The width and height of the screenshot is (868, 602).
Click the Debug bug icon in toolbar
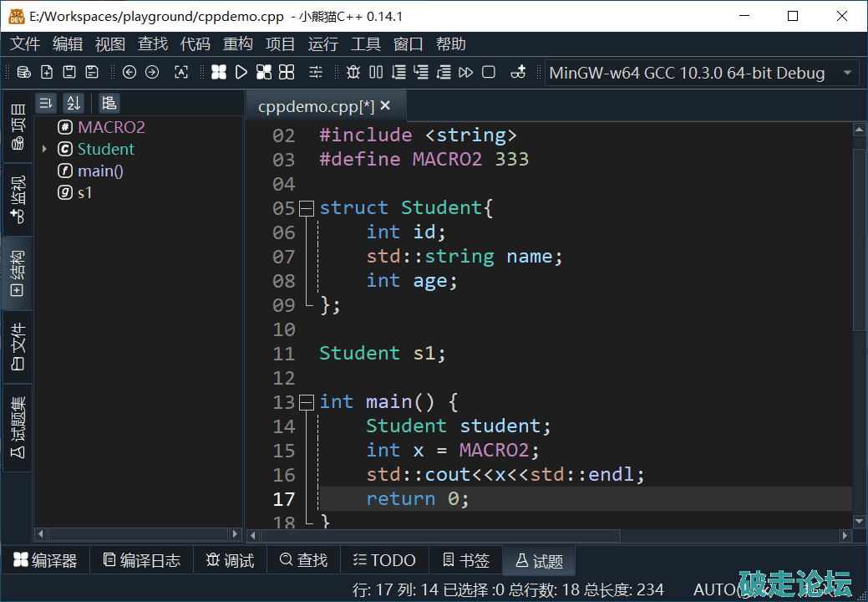[x=353, y=73]
